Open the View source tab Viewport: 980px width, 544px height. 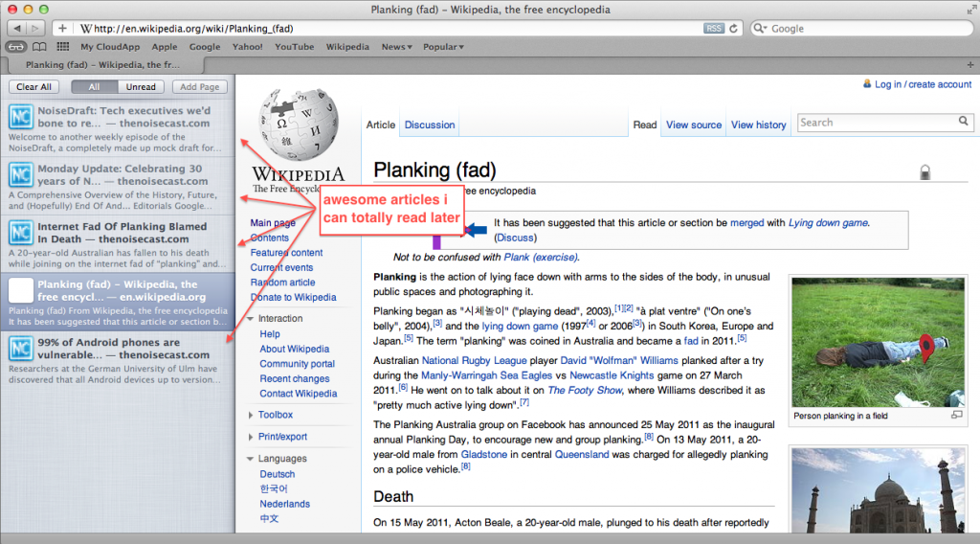[x=694, y=125]
